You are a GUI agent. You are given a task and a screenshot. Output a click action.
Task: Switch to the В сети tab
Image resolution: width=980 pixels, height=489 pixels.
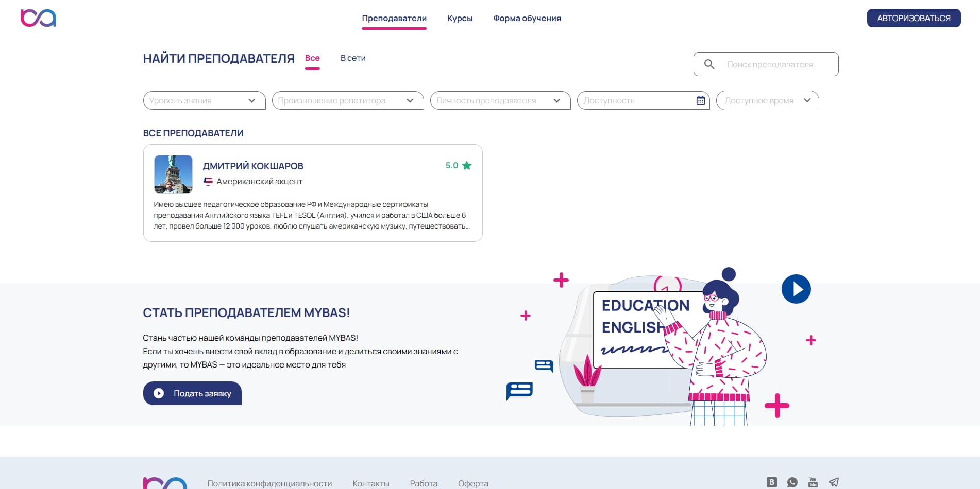click(353, 58)
